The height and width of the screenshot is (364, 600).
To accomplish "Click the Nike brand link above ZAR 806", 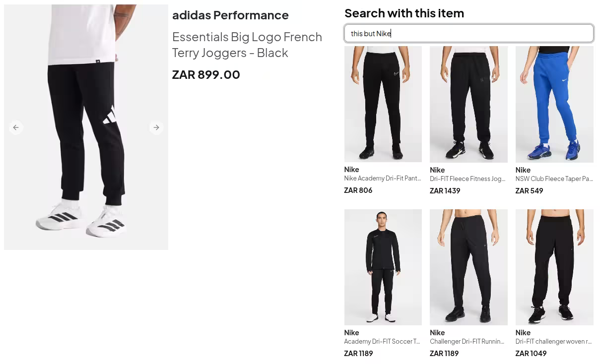I will coord(351,169).
